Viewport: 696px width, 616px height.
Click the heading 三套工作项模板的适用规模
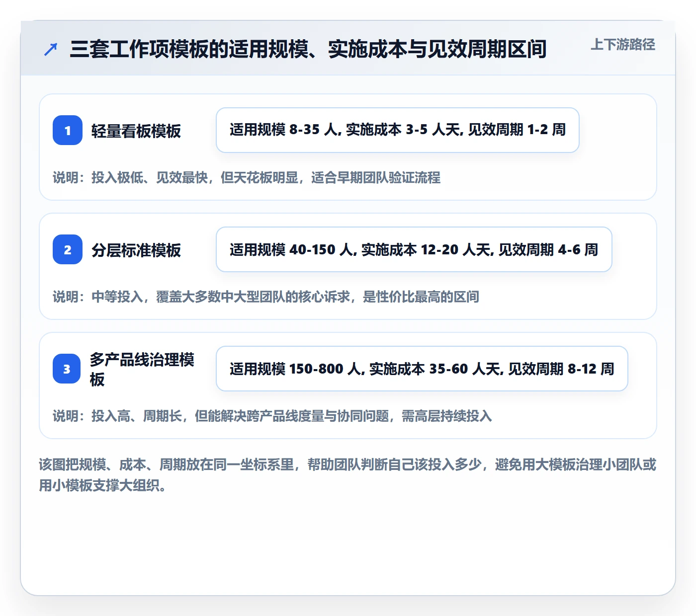click(308, 49)
